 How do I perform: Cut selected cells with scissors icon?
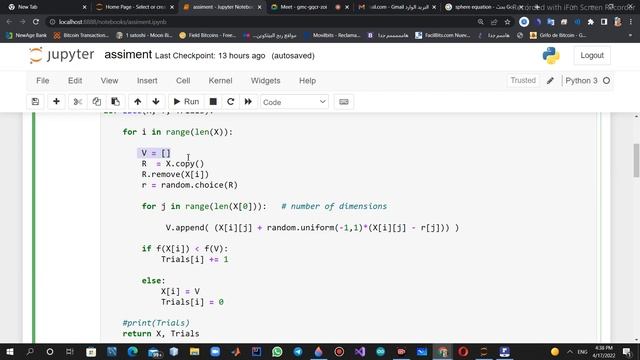[x=78, y=102]
